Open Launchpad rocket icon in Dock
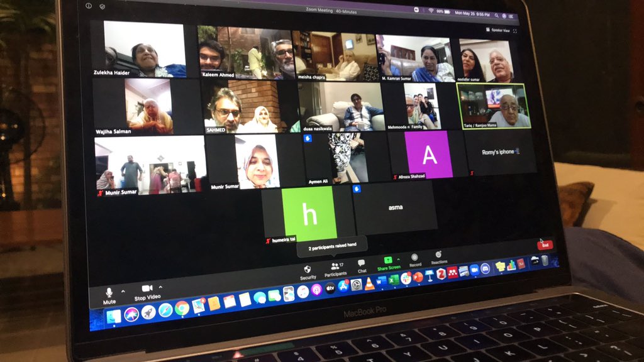The width and height of the screenshot is (644, 362). coord(148,313)
